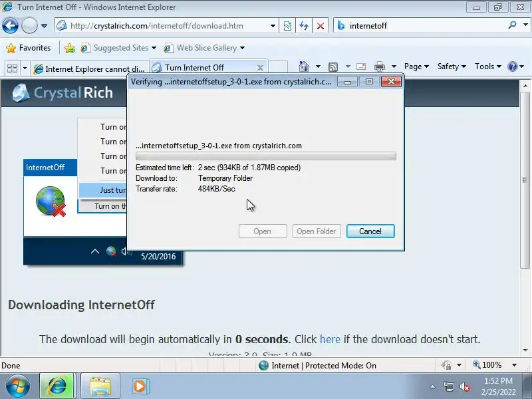The height and width of the screenshot is (399, 532).
Task: Click the New Tab blank button
Action: (278, 68)
